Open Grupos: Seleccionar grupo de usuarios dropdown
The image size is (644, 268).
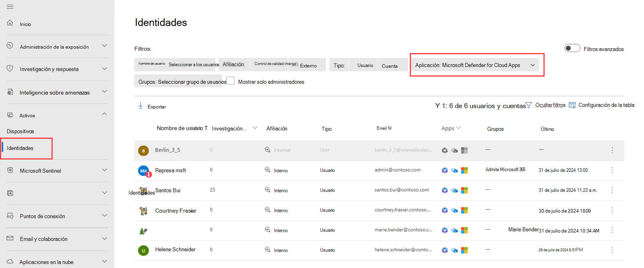(x=178, y=81)
